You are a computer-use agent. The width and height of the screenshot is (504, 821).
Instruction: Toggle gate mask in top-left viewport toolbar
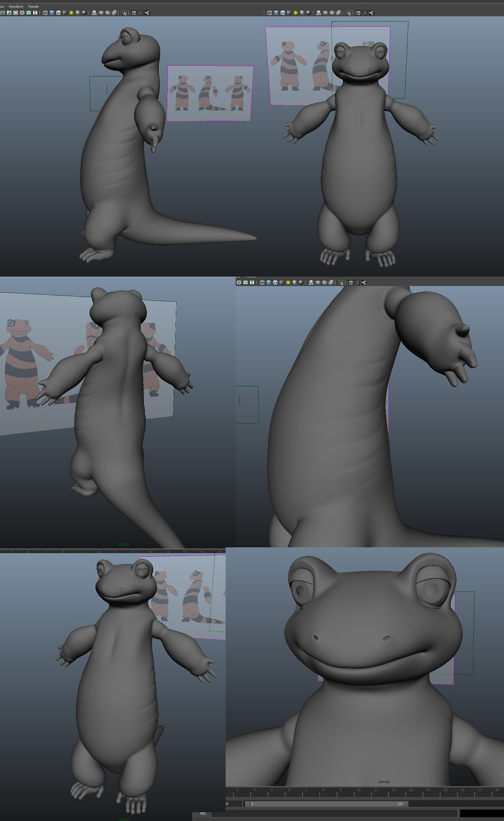pyautogui.click(x=16, y=13)
